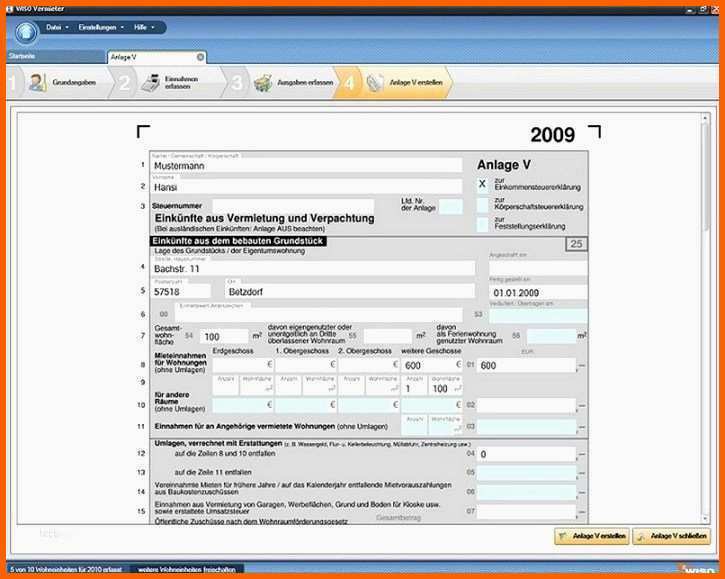
Task: Open the Datei menu
Action: click(57, 27)
